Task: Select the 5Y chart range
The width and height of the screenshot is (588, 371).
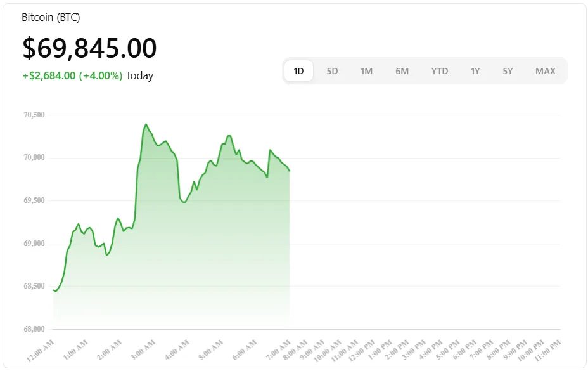Action: (x=508, y=71)
